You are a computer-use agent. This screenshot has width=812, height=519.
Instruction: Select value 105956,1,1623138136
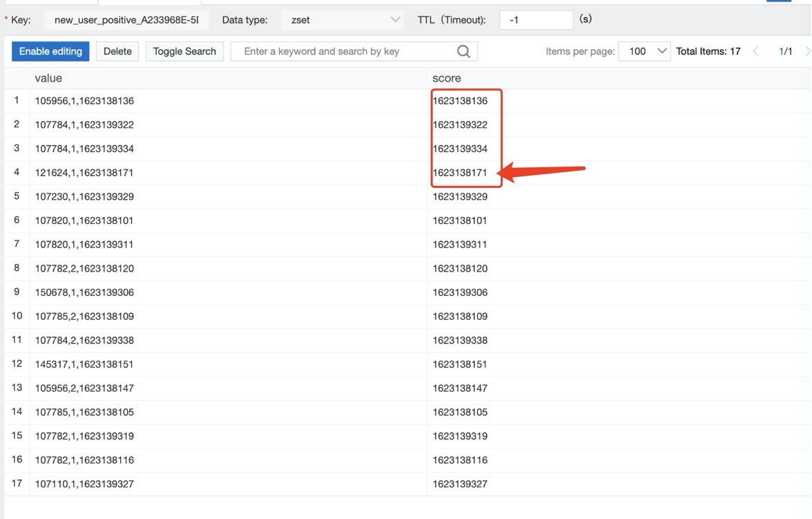84,101
